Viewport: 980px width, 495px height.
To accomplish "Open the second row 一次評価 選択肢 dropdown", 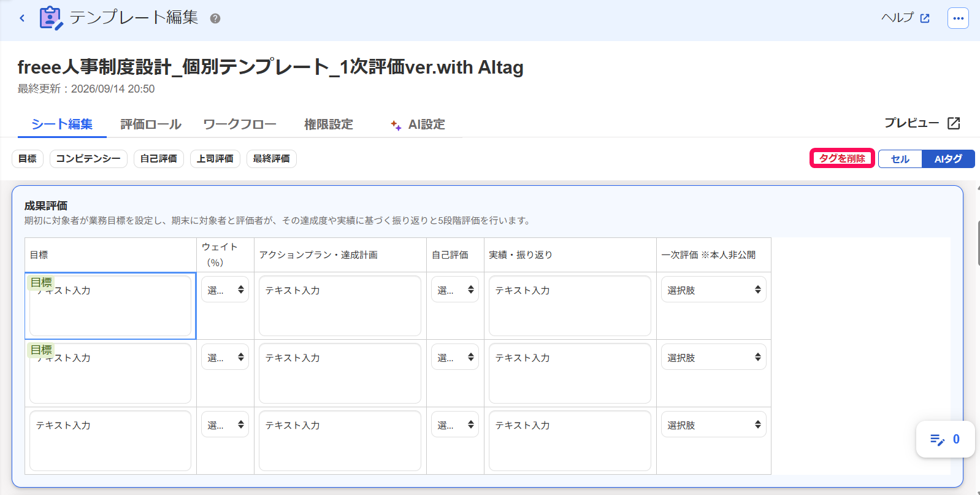I will point(714,357).
